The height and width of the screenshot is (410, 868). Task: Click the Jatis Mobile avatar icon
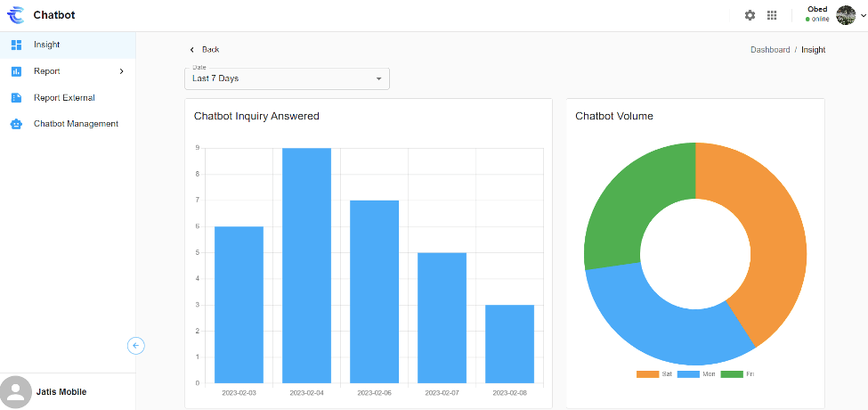(x=16, y=392)
